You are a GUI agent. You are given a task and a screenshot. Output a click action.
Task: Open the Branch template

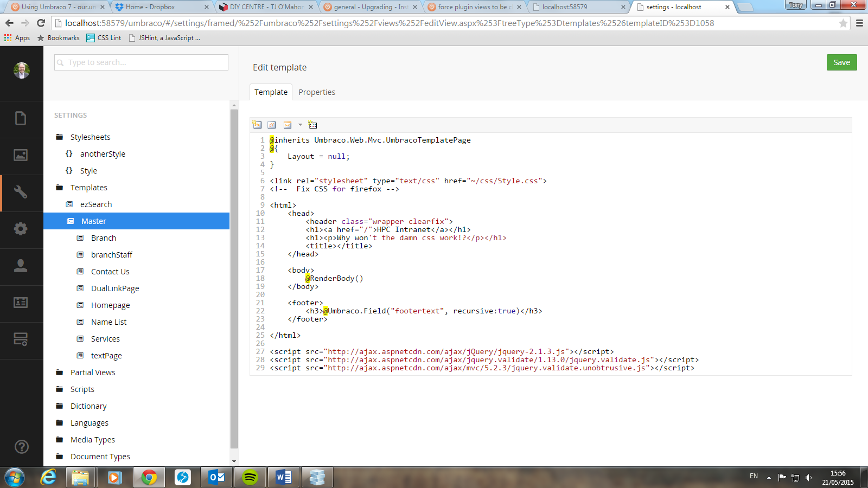click(x=104, y=238)
